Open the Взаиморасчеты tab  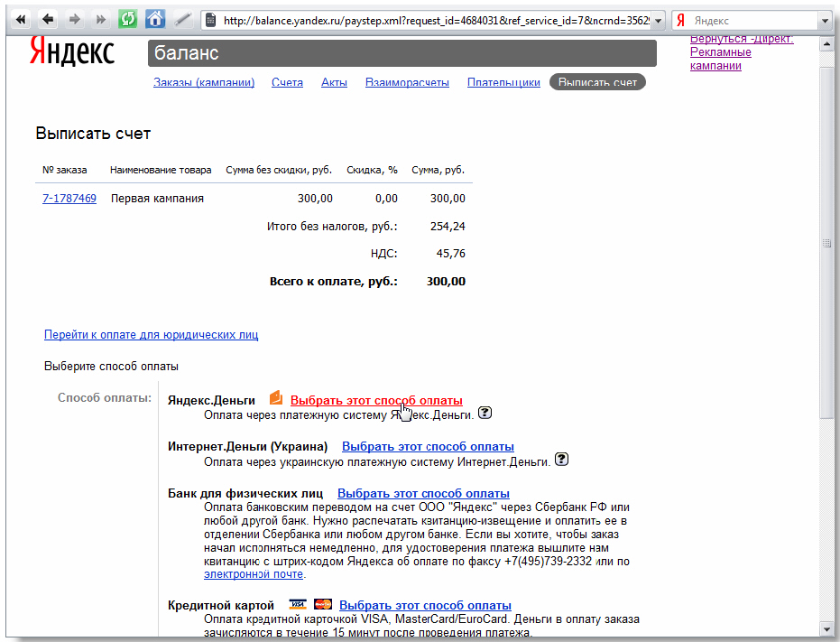[407, 82]
